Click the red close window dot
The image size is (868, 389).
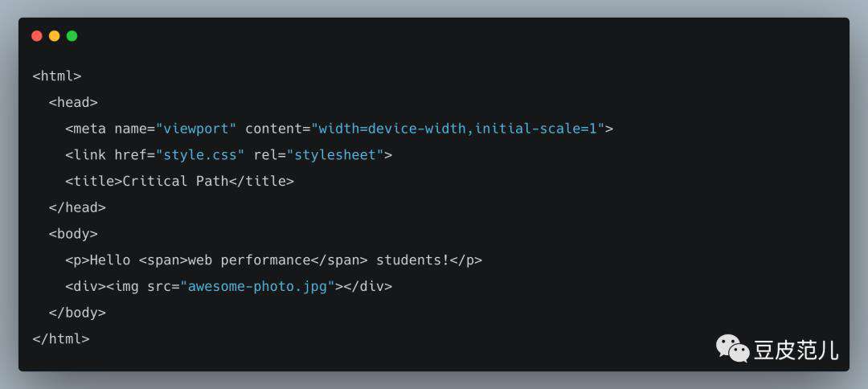(x=37, y=36)
